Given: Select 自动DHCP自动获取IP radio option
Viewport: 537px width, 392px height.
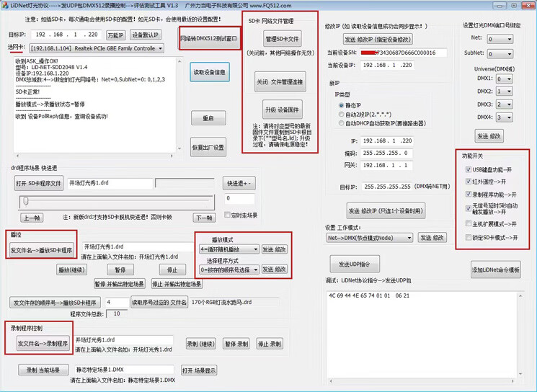Looking at the screenshot, I should coord(342,123).
